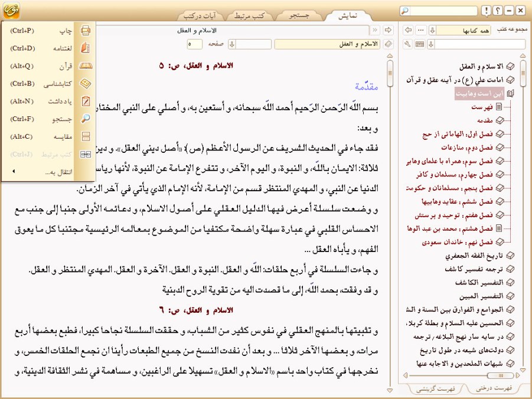532x399 pixels.
Task: Open the wrench settings tool in sidebar
Action: [x=407, y=44]
